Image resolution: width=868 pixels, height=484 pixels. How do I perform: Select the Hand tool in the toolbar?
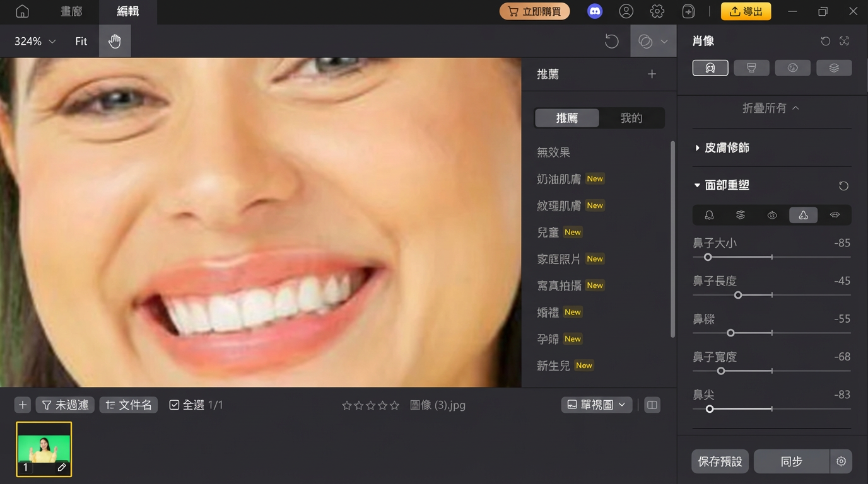pyautogui.click(x=115, y=40)
